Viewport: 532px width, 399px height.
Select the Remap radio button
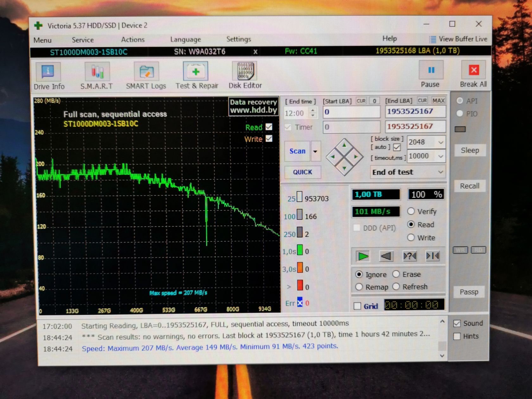(x=359, y=287)
